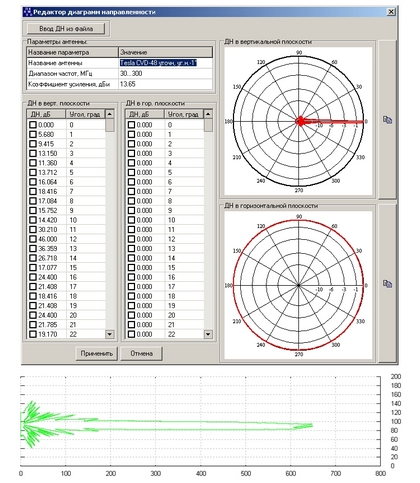Check horizontal plane row with angle 10
420x483 pixels.
[131, 220]
